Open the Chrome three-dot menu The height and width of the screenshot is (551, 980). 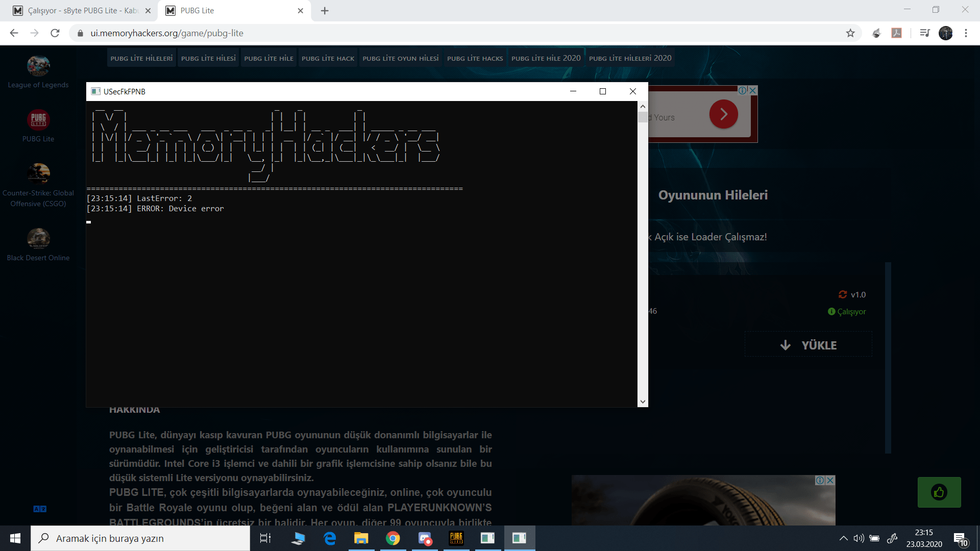pos(966,33)
